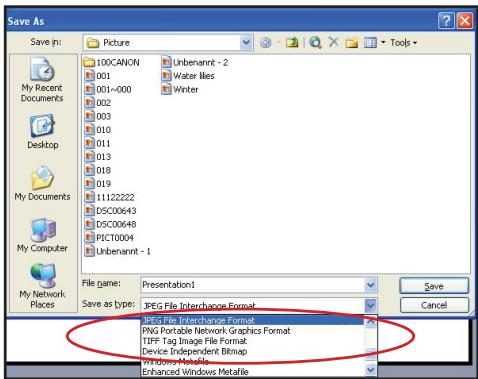Click the Back navigation arrow icon
Viewport: 478px width, 379px height.
point(266,43)
